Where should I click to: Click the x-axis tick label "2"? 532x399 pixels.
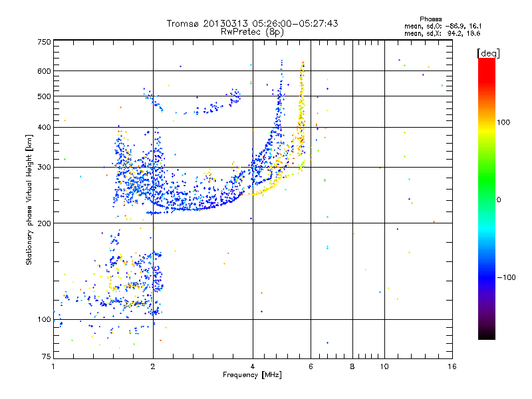pos(153,366)
